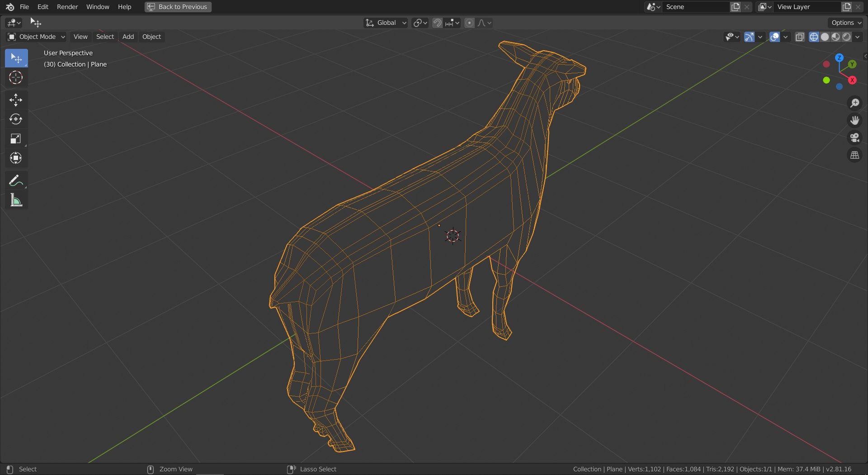Click the hand Pan view control
868x475 pixels.
854,120
